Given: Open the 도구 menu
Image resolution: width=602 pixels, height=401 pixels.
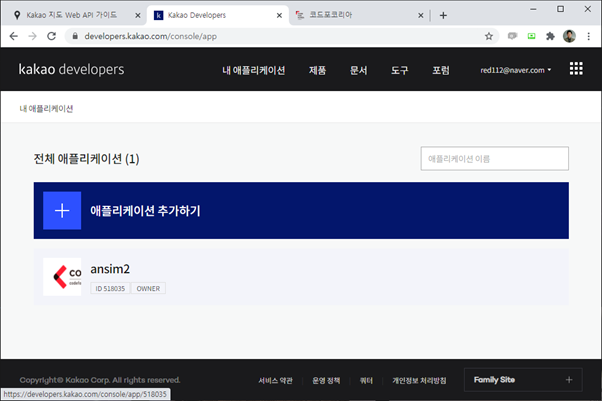Looking at the screenshot, I should [399, 70].
